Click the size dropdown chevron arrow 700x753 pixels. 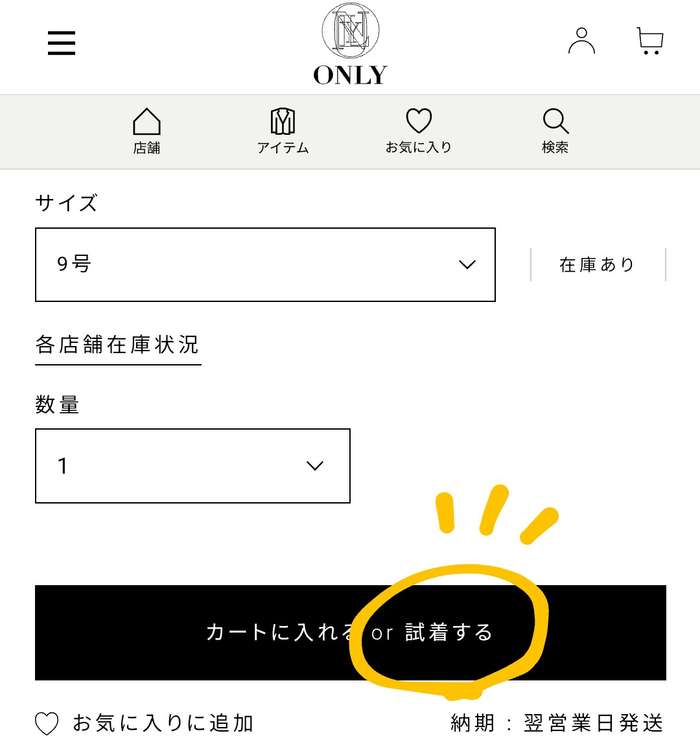pyautogui.click(x=467, y=264)
